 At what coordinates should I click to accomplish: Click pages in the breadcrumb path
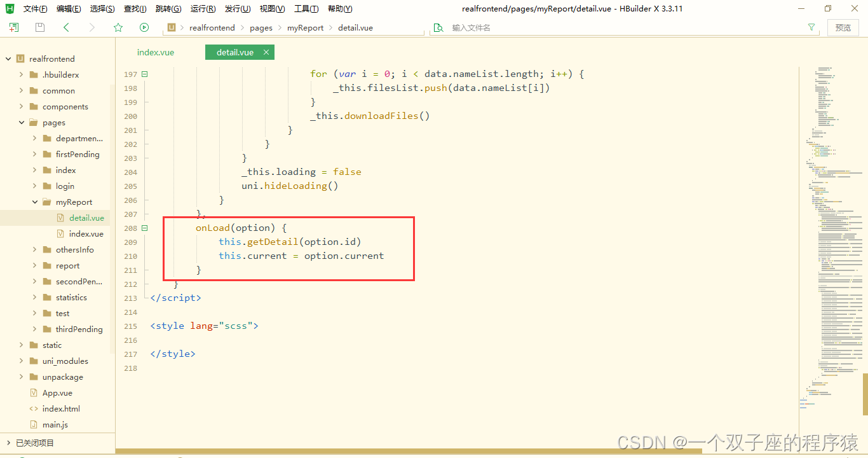tap(261, 27)
